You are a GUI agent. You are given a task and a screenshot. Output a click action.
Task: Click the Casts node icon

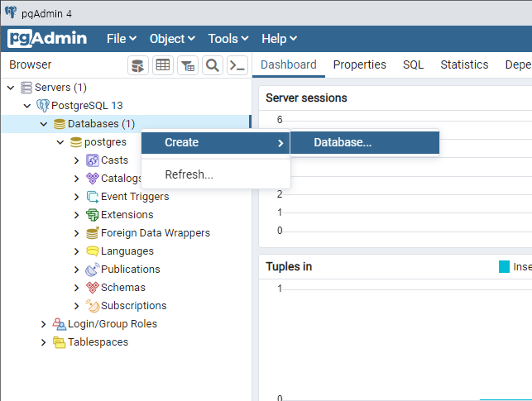[x=93, y=160]
